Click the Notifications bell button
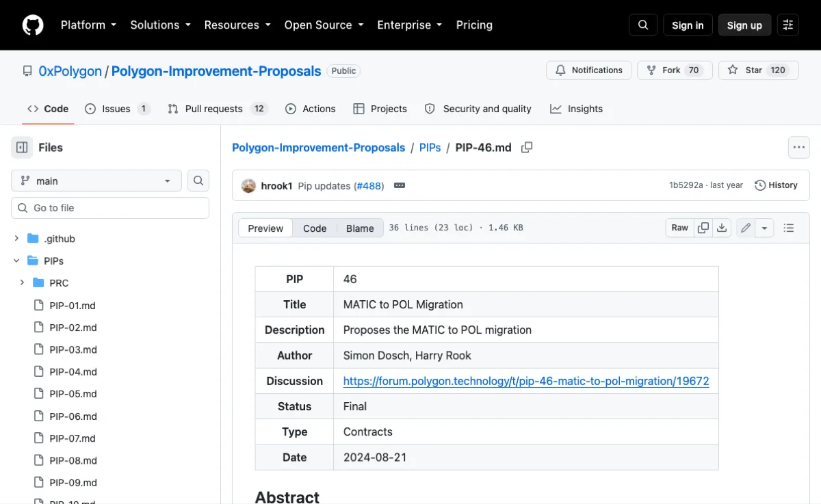821x504 pixels. (x=589, y=70)
